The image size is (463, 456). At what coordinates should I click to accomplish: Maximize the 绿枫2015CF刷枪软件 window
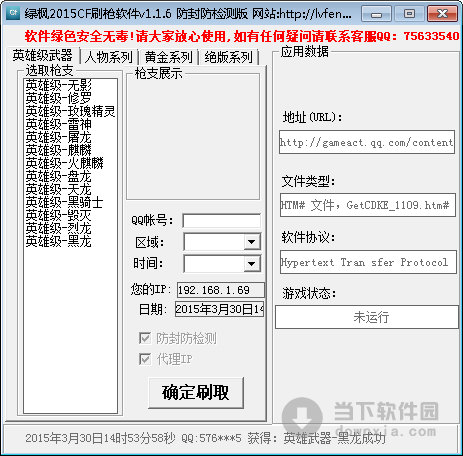pyautogui.click(x=409, y=14)
